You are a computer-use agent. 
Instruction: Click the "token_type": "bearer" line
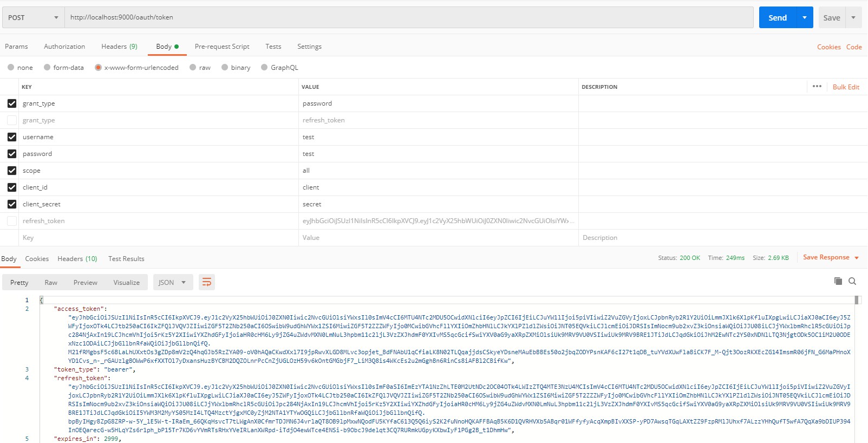point(95,369)
